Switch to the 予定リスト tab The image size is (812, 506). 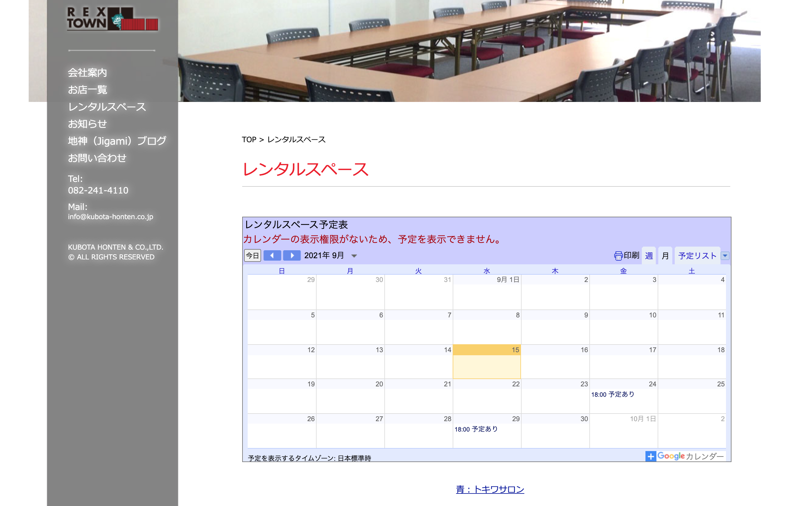697,256
